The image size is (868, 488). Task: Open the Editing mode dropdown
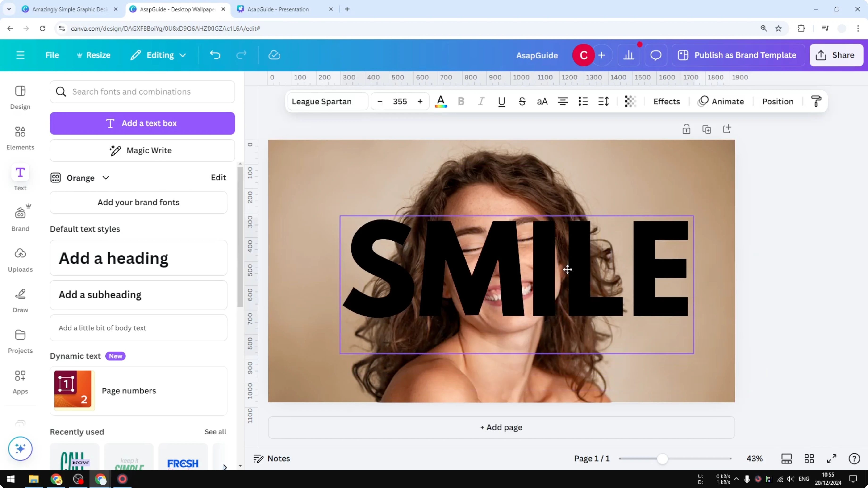(157, 55)
